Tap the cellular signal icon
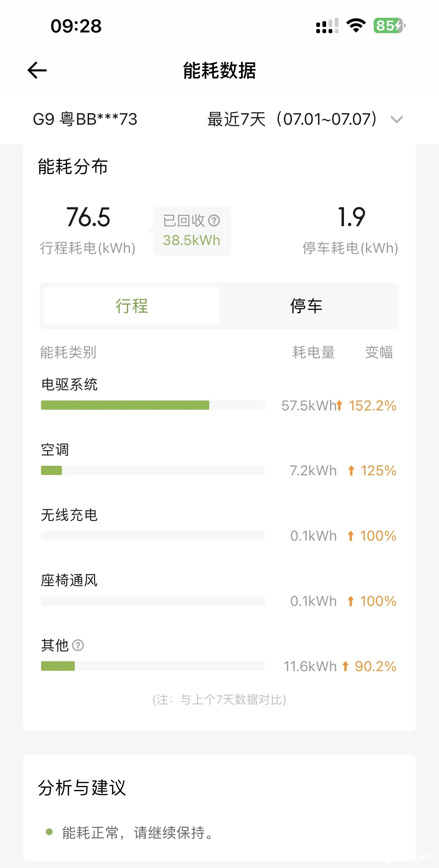The width and height of the screenshot is (439, 868). click(x=327, y=26)
